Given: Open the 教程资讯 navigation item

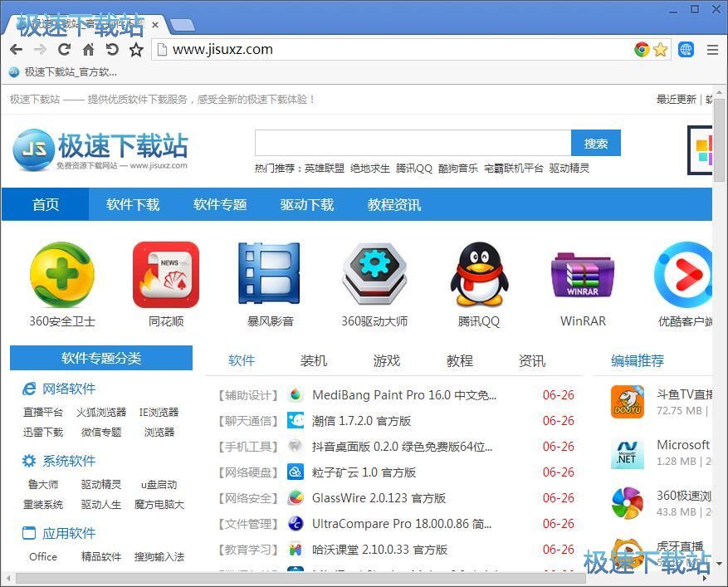Looking at the screenshot, I should tap(394, 204).
